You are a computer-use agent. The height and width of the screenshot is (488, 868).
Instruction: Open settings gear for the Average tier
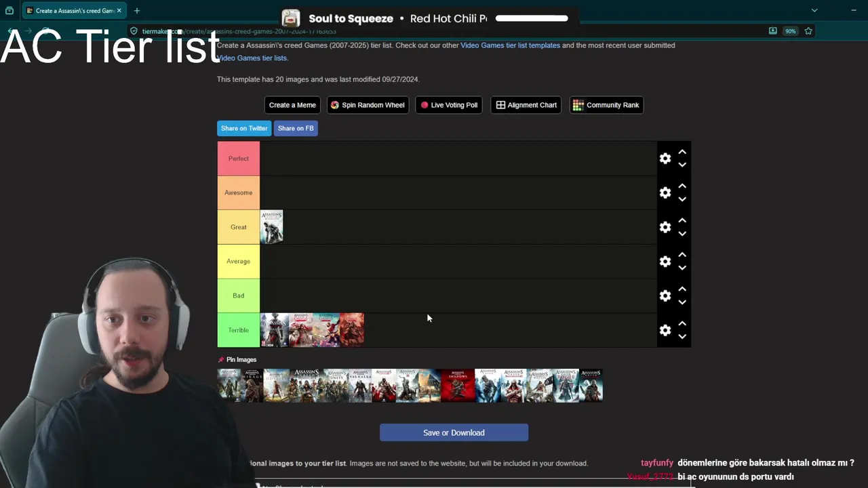pyautogui.click(x=665, y=261)
